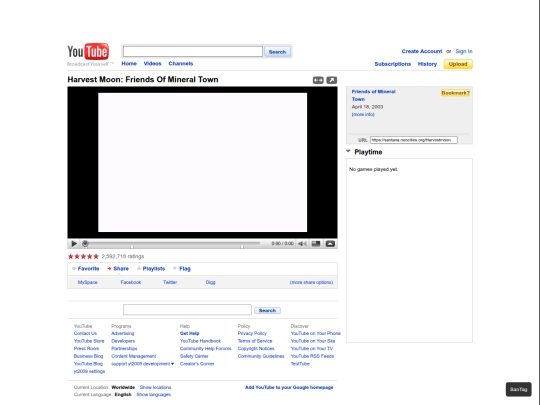Click the red star rating
This screenshot has height=405, width=540.
click(83, 257)
